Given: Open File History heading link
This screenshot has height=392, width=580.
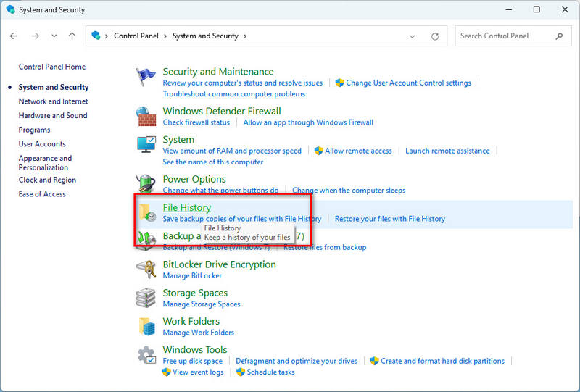Looking at the screenshot, I should click(x=187, y=207).
